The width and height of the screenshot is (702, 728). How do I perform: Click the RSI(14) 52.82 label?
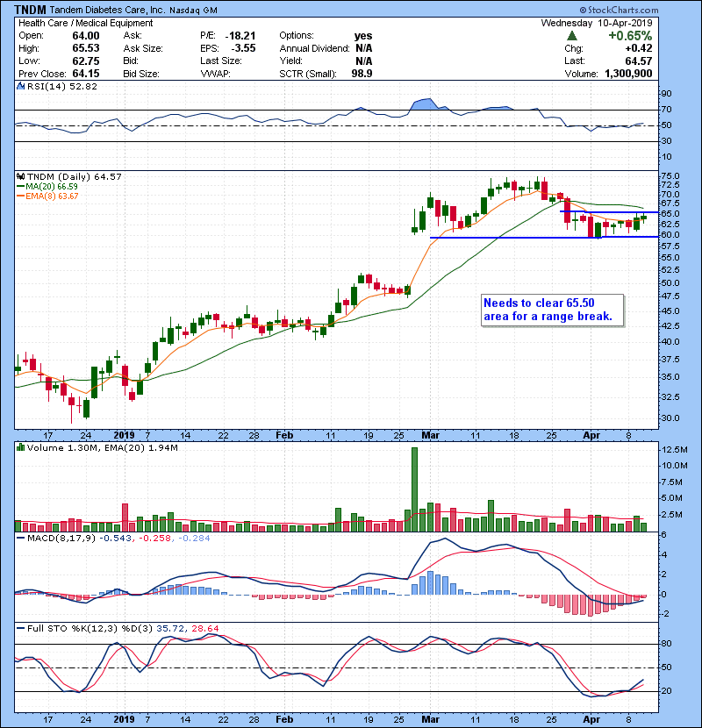[61, 86]
